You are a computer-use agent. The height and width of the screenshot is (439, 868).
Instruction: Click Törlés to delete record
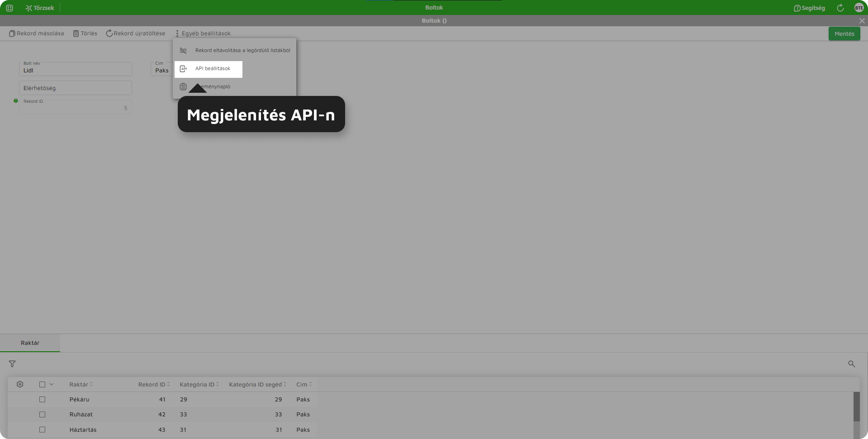[x=85, y=33]
